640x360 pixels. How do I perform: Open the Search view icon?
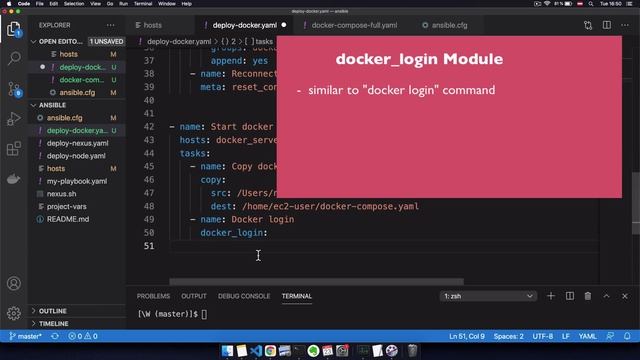click(x=14, y=58)
